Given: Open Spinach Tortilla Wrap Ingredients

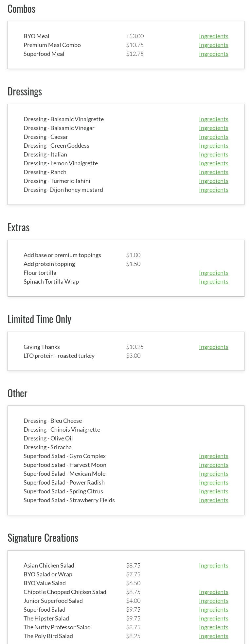Looking at the screenshot, I should 213,282.
